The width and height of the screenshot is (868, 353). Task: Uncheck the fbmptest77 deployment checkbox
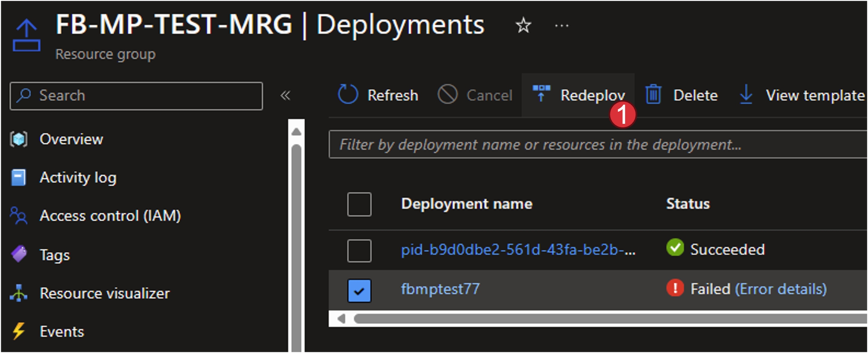pos(359,290)
